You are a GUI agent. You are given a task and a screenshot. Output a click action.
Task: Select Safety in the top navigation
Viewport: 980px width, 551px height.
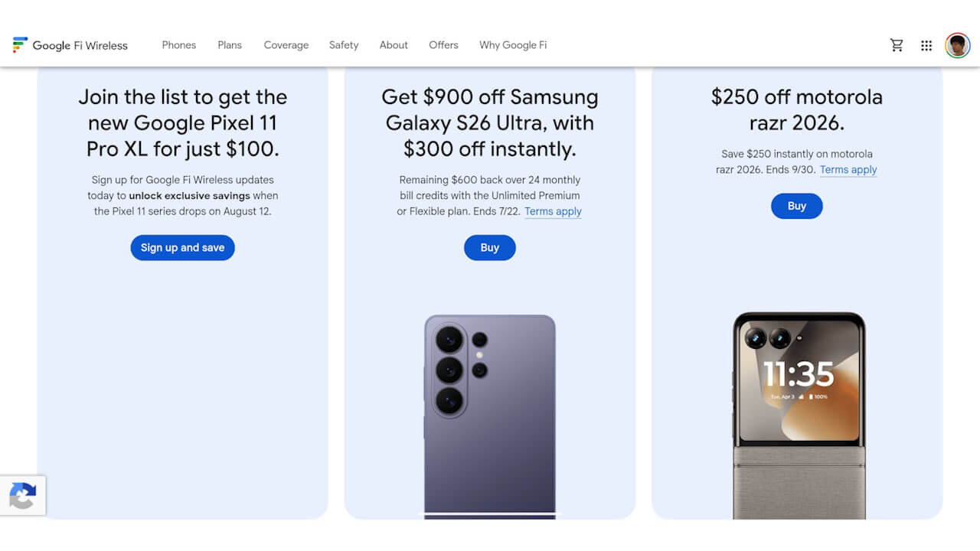(x=344, y=45)
